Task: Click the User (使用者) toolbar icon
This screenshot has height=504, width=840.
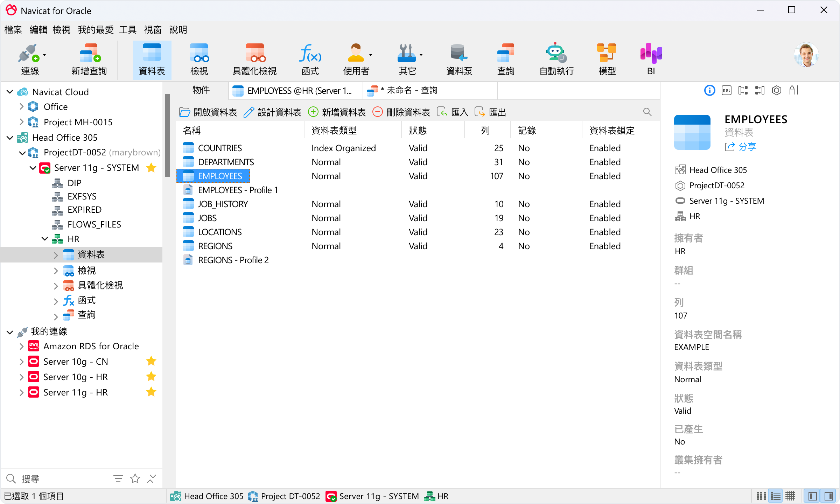Action: 356,59
